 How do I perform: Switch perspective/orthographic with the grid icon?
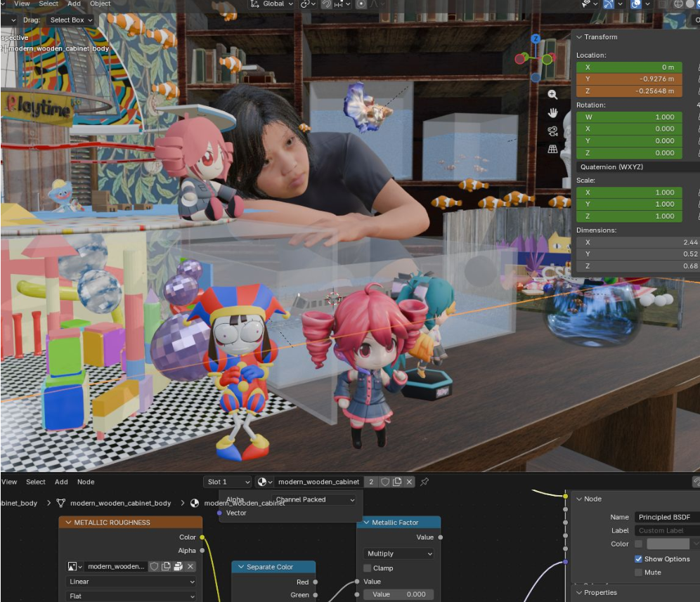pyautogui.click(x=552, y=149)
